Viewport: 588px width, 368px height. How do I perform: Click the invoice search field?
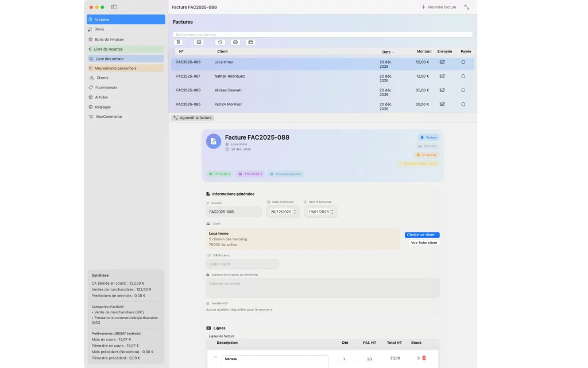click(322, 34)
